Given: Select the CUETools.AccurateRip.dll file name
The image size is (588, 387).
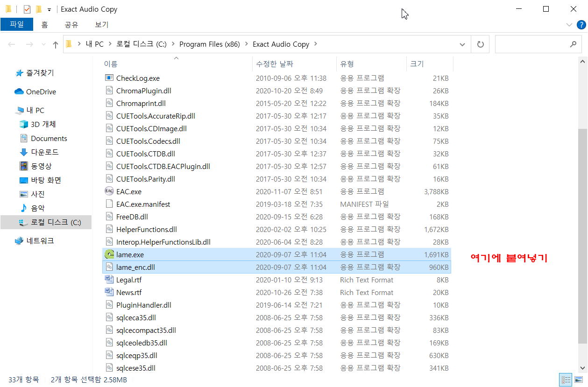Looking at the screenshot, I should point(156,116).
